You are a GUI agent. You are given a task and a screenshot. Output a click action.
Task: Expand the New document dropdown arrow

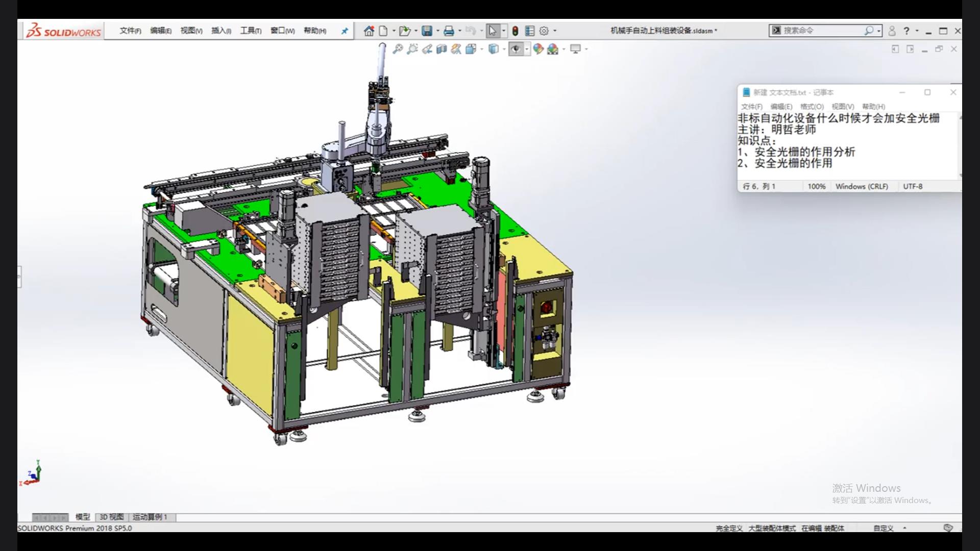tap(394, 31)
